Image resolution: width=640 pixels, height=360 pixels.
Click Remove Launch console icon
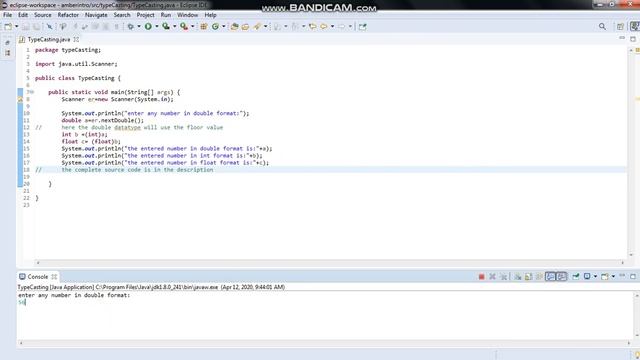click(492, 277)
